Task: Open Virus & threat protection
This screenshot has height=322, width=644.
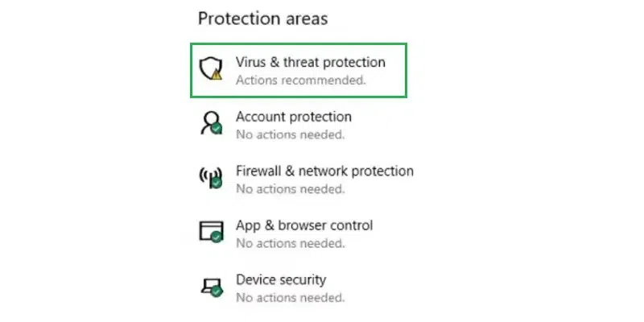Action: 310,62
